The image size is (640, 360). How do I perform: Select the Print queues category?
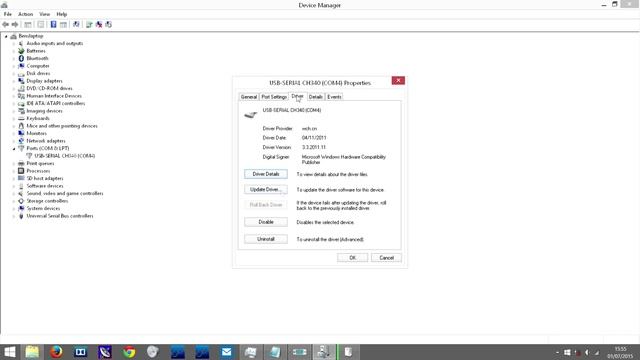click(x=40, y=163)
